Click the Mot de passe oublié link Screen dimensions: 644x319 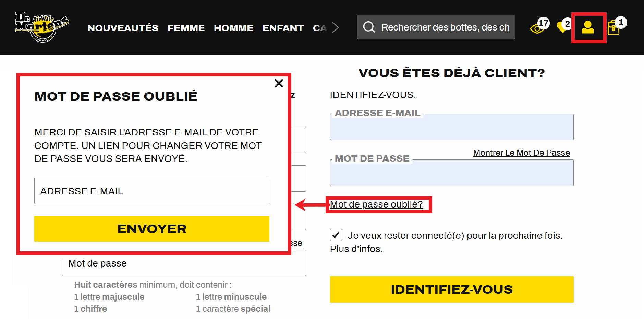pyautogui.click(x=376, y=204)
